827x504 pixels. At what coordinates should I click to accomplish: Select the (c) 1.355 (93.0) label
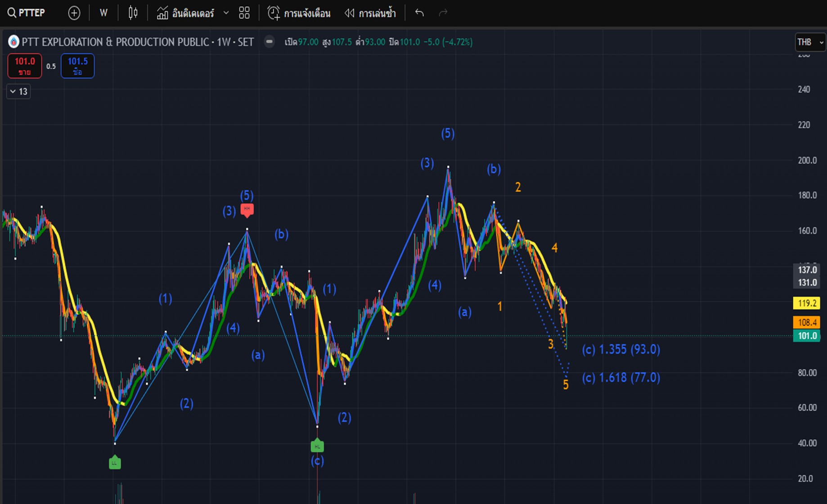click(621, 349)
